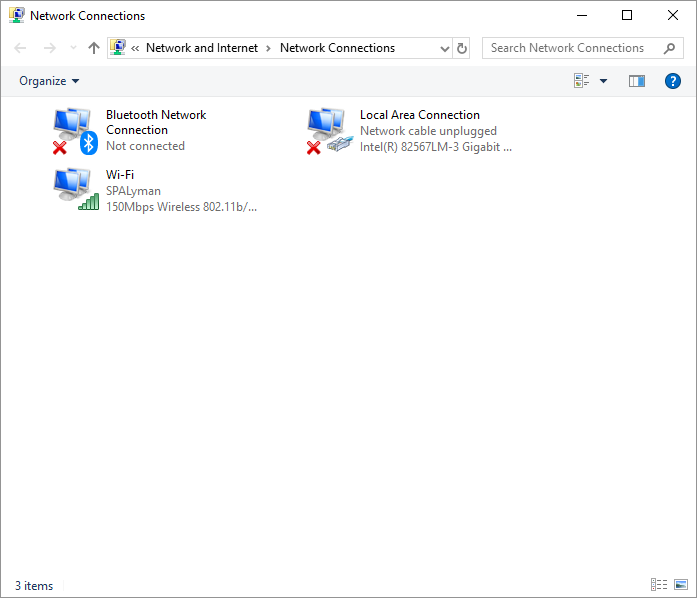Click the 'Intel(R) 82567LM-3 Gigabit' text
697x598 pixels.
(x=436, y=147)
